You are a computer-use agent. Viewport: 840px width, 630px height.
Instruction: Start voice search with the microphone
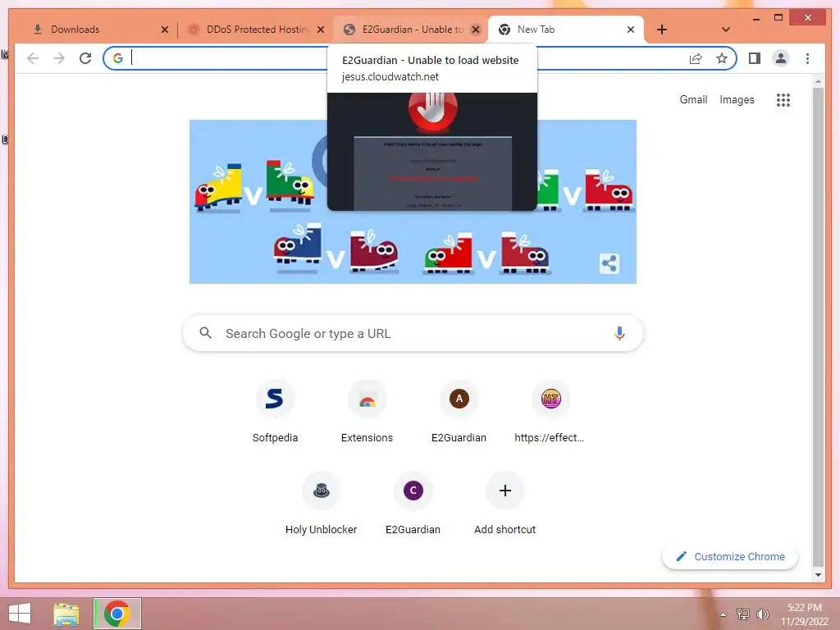coord(619,333)
